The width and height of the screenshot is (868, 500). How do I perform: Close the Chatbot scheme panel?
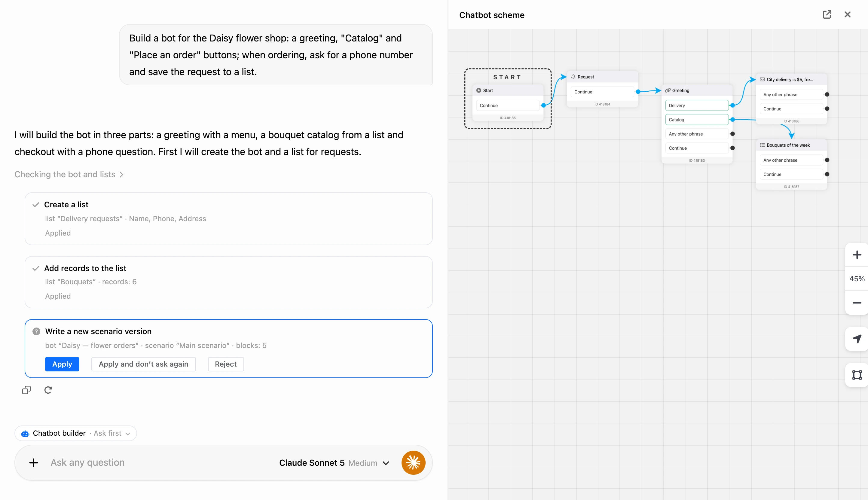847,14
